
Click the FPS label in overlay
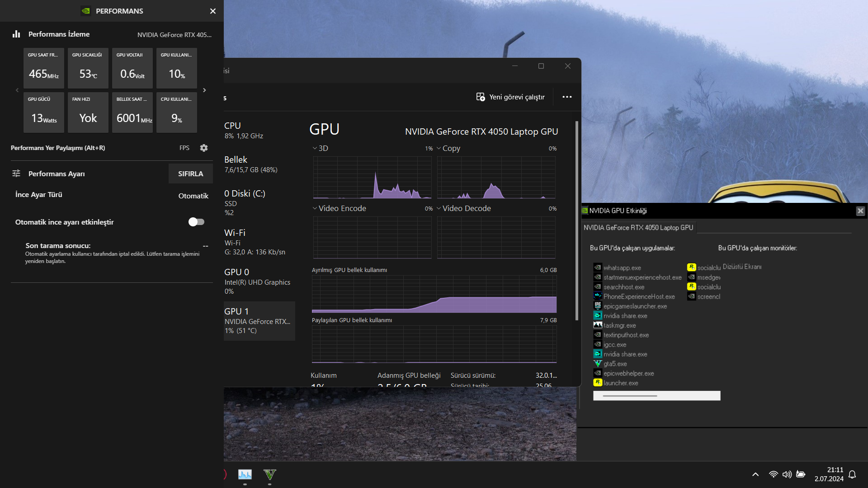[x=184, y=148]
